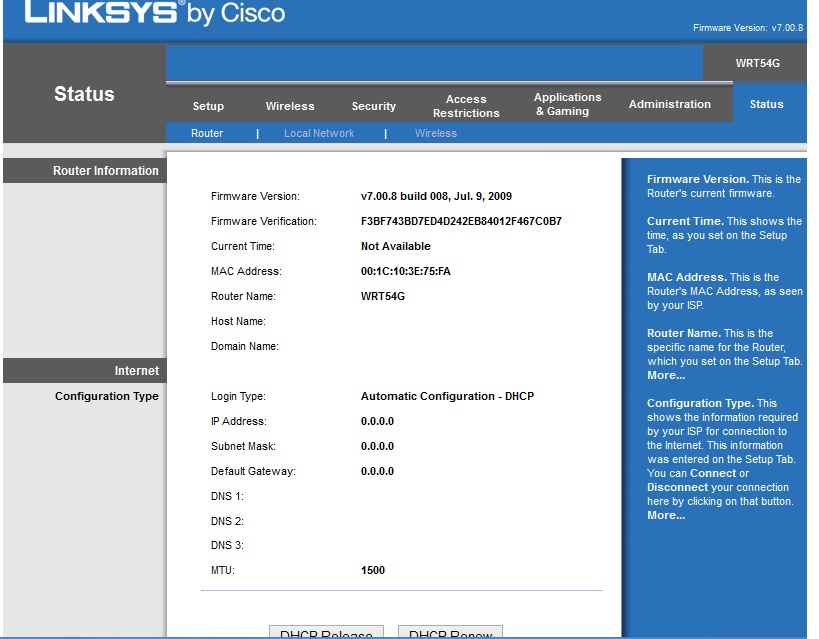Click the WRT54G model label at top right
This screenshot has width=819, height=639.
click(x=757, y=63)
